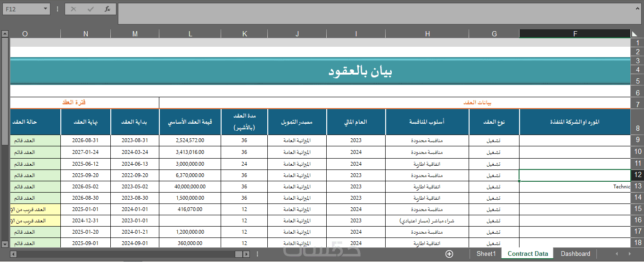Click the value 1,200,000.00
Viewport: 644px width, 262px height.
(x=190, y=232)
